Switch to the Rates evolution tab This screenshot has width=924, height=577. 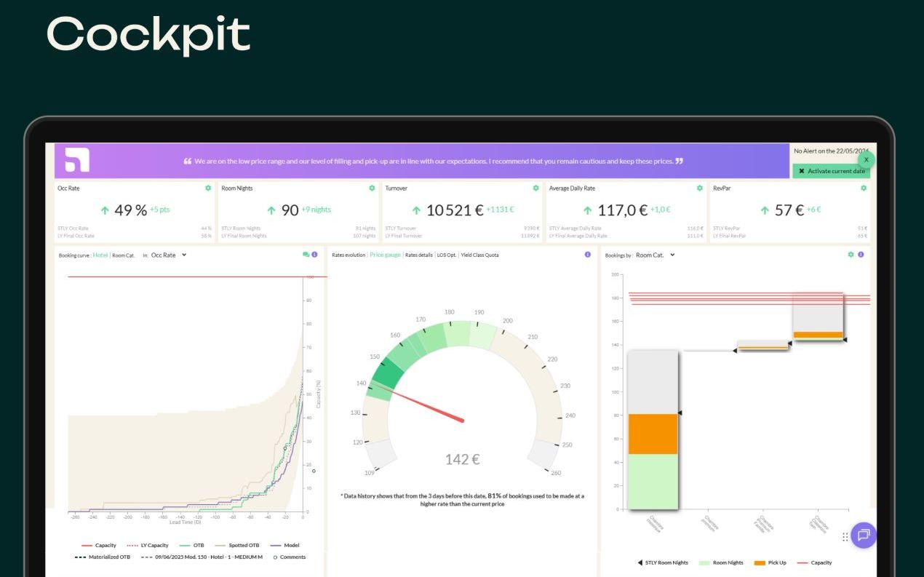pyautogui.click(x=349, y=255)
